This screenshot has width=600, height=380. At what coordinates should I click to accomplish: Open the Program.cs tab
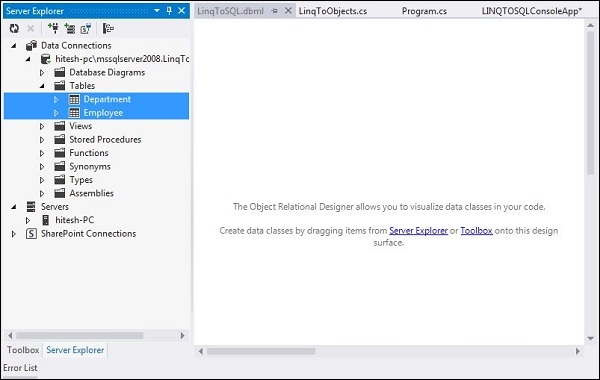(x=424, y=11)
